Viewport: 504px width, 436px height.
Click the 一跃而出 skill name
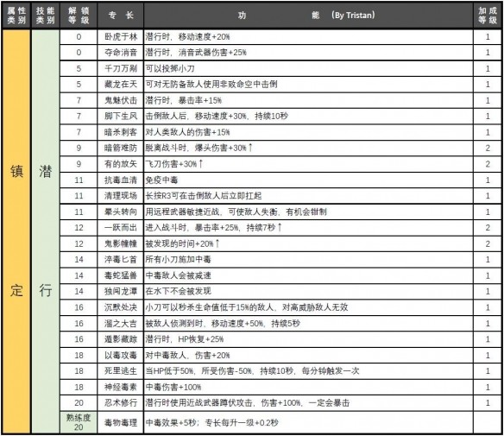pos(121,228)
